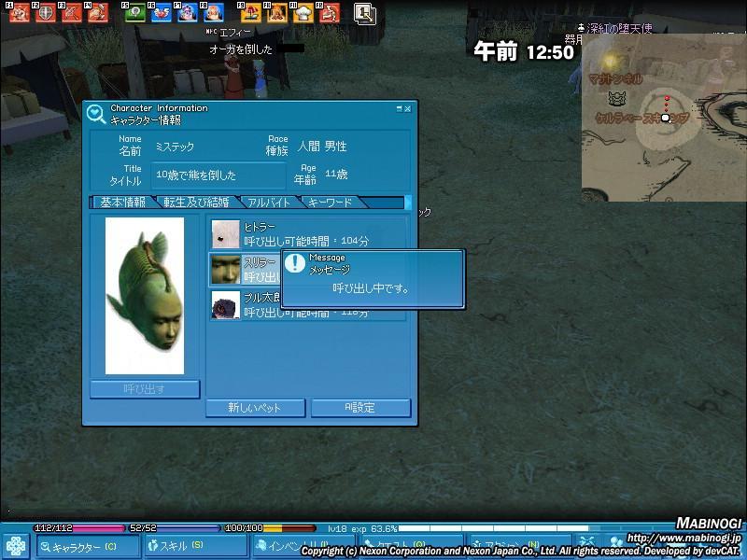Click the 新しいペット button
The image size is (747, 560).
click(255, 408)
